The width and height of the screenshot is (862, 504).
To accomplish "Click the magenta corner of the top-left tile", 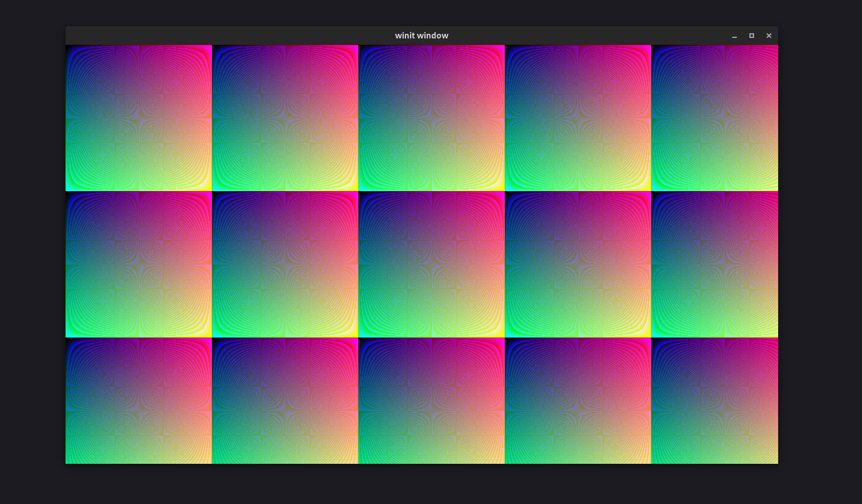I will point(207,49).
